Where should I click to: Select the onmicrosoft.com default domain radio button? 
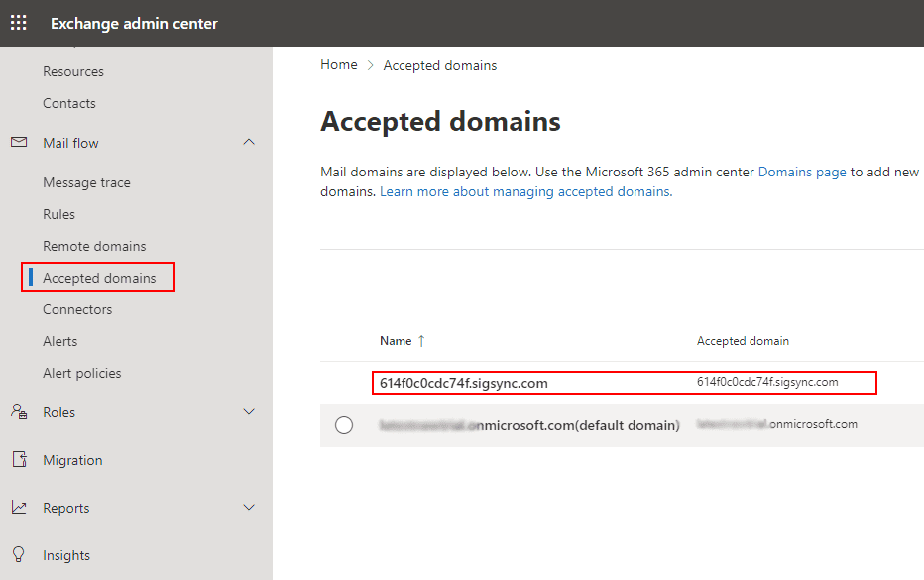344,425
